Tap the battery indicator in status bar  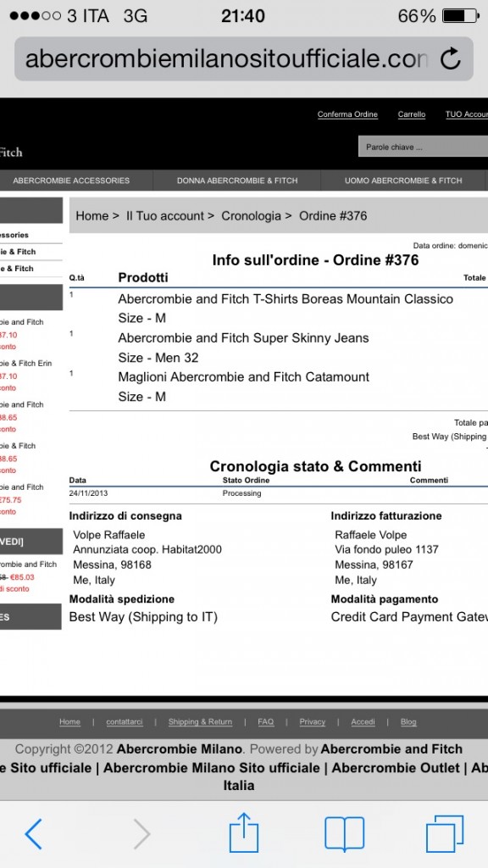tap(460, 15)
